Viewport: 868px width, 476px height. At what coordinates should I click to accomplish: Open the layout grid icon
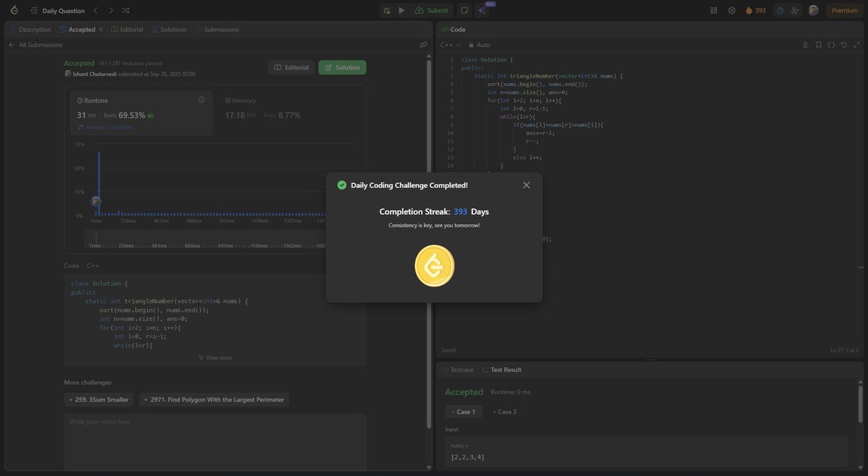[x=714, y=10]
